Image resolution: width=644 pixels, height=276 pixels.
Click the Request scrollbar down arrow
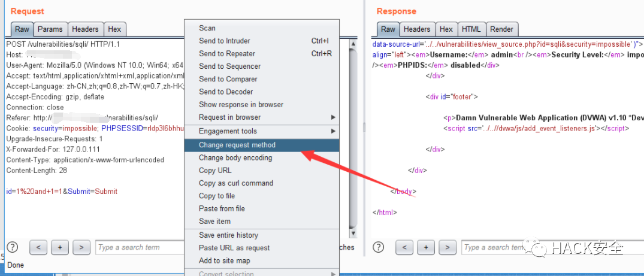(353, 233)
